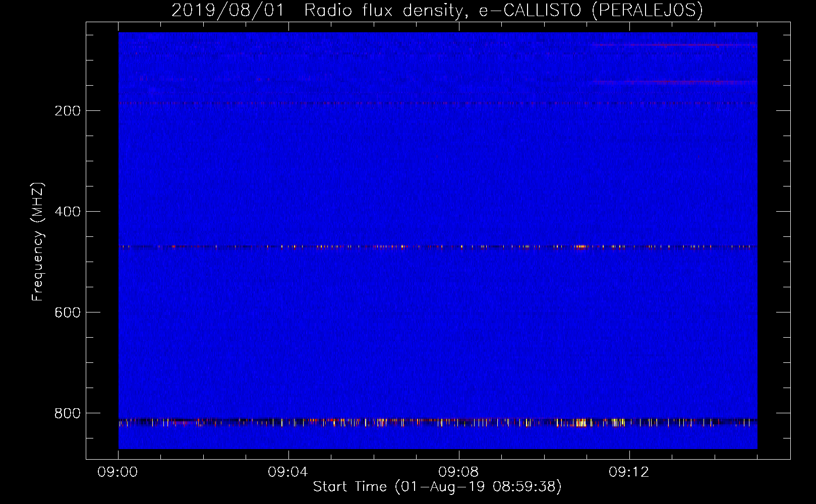The width and height of the screenshot is (816, 504).
Task: Click the '09:12' time tick label
Action: pyautogui.click(x=629, y=472)
